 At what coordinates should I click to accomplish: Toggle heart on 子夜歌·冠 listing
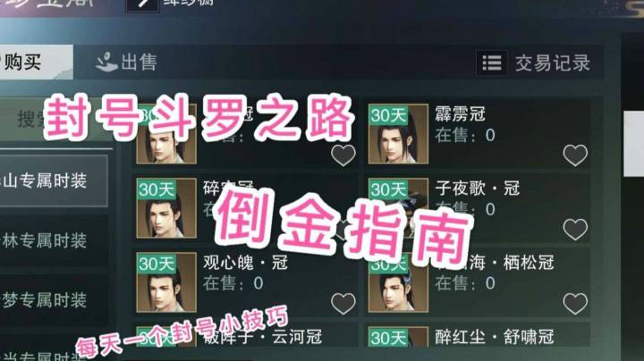click(x=575, y=230)
